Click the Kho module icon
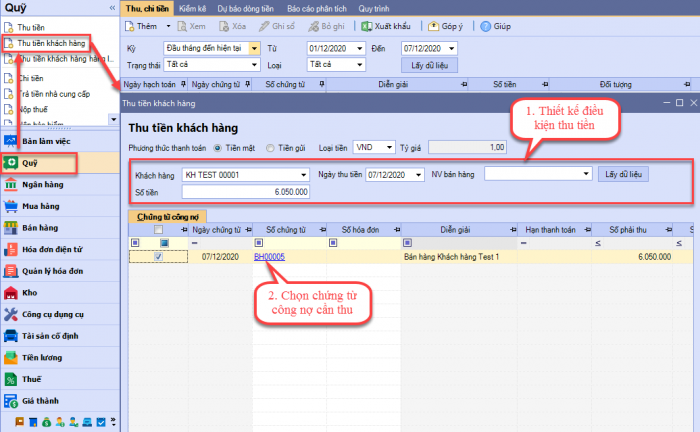Viewport: 700px width, 432px height. [12, 294]
